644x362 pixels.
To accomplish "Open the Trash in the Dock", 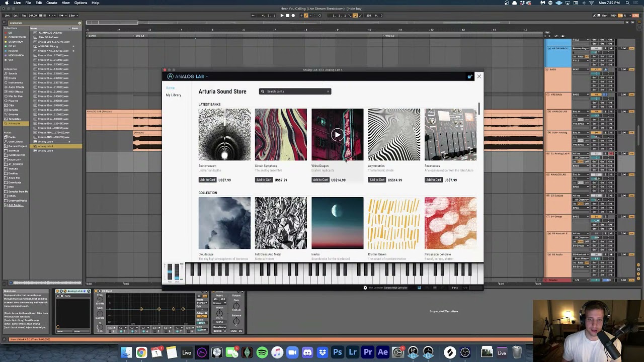I will (x=517, y=352).
